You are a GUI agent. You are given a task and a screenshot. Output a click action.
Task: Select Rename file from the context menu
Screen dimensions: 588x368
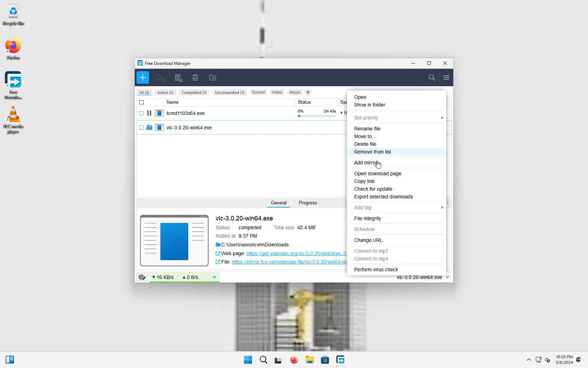point(397,129)
